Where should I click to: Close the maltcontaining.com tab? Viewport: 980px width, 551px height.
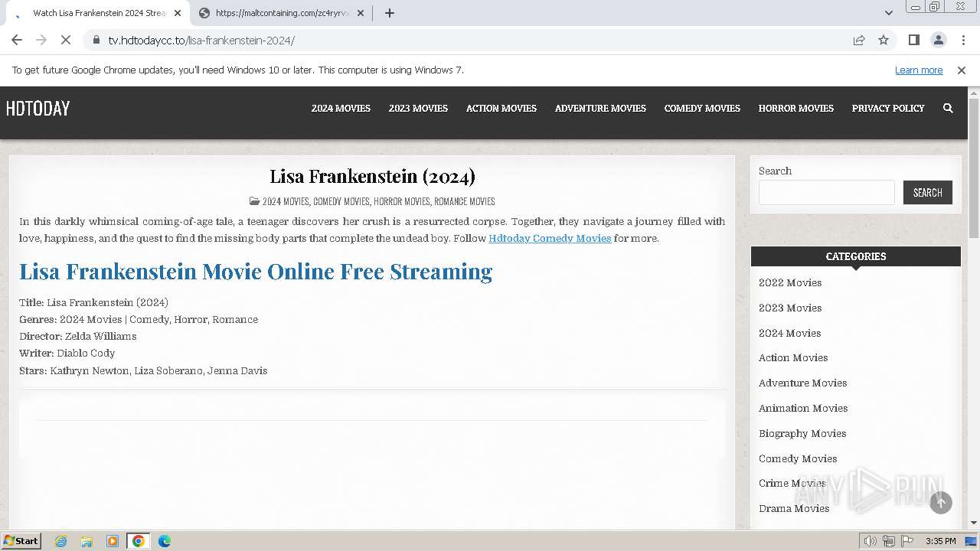361,13
